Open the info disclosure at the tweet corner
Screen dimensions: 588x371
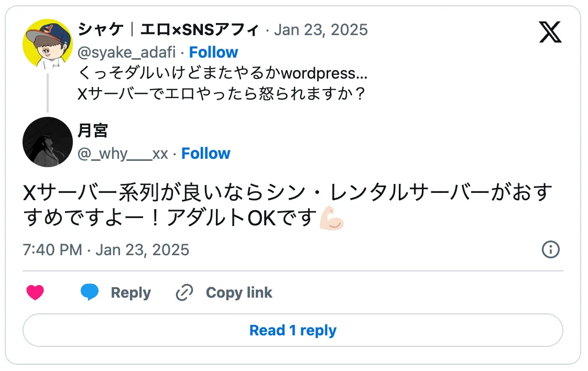pyautogui.click(x=550, y=250)
